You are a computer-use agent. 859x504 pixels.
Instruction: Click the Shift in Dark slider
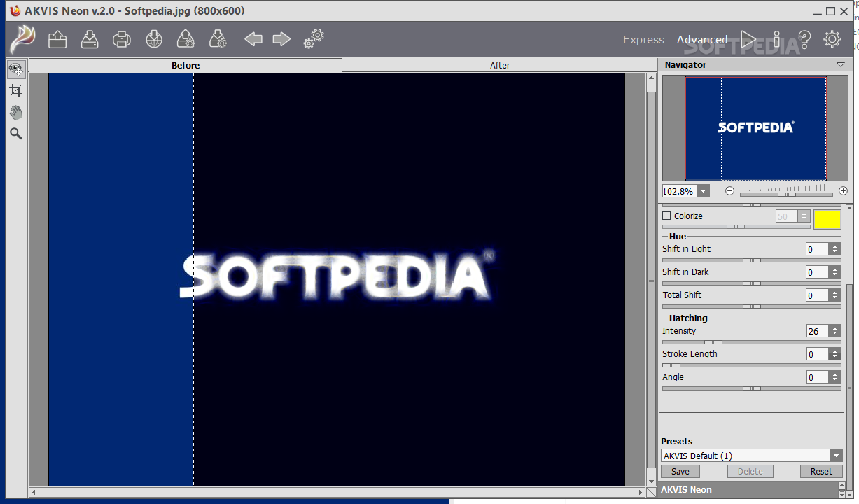[752, 283]
